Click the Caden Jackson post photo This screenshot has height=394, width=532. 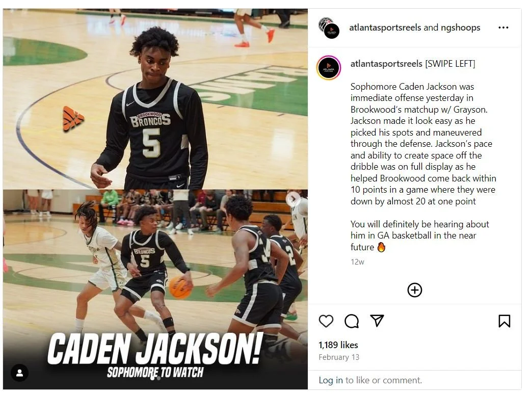(x=155, y=199)
